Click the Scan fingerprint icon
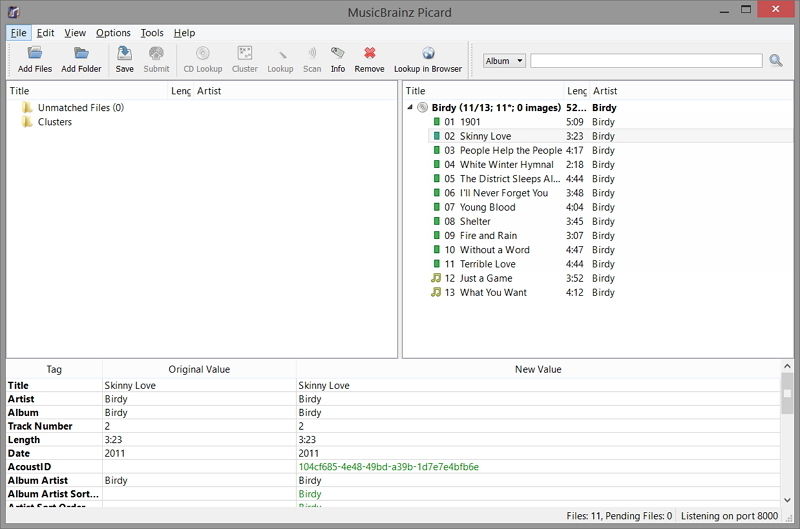 [x=312, y=53]
